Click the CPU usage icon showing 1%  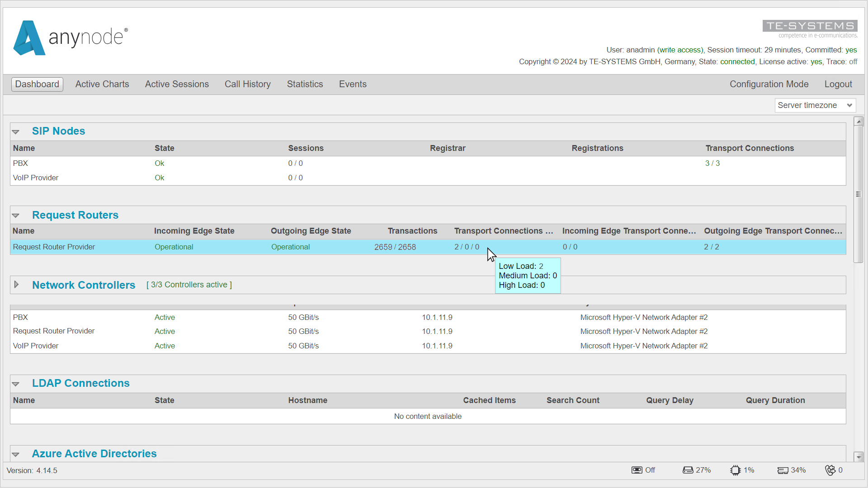[735, 470]
